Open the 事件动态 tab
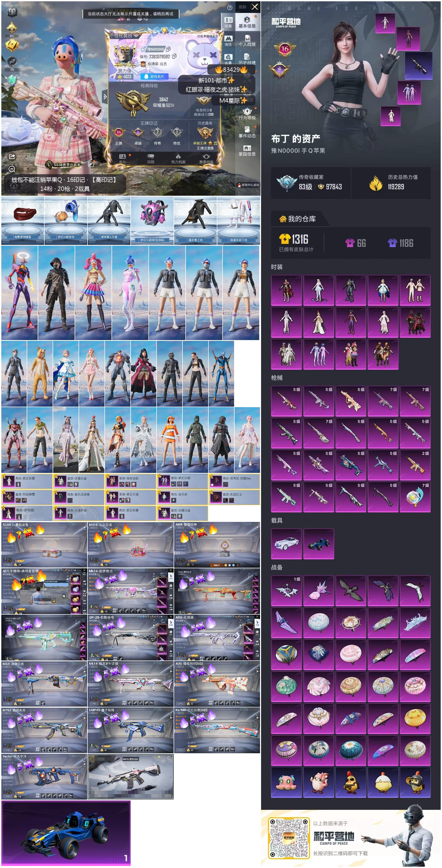The height and width of the screenshot is (868, 442). [x=247, y=132]
